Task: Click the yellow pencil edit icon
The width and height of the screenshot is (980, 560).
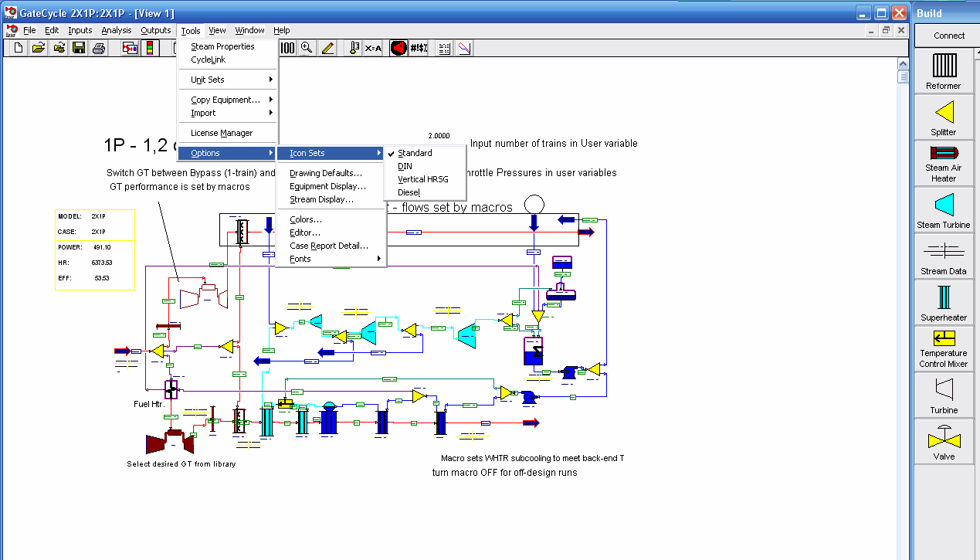Action: [x=327, y=48]
